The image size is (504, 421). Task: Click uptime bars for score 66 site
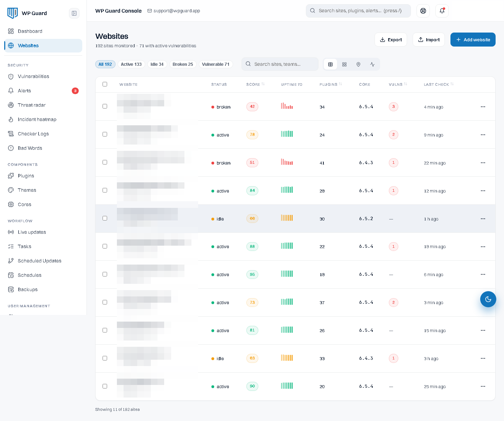pyautogui.click(x=287, y=218)
